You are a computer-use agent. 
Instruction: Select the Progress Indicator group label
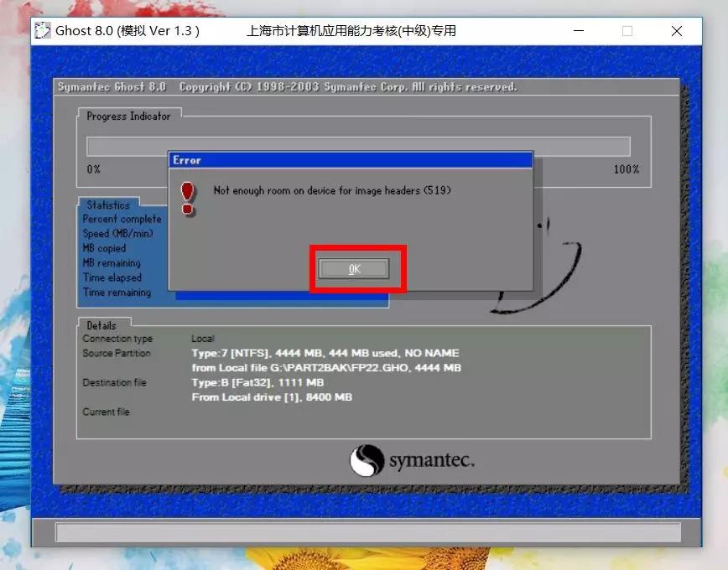coord(128,117)
